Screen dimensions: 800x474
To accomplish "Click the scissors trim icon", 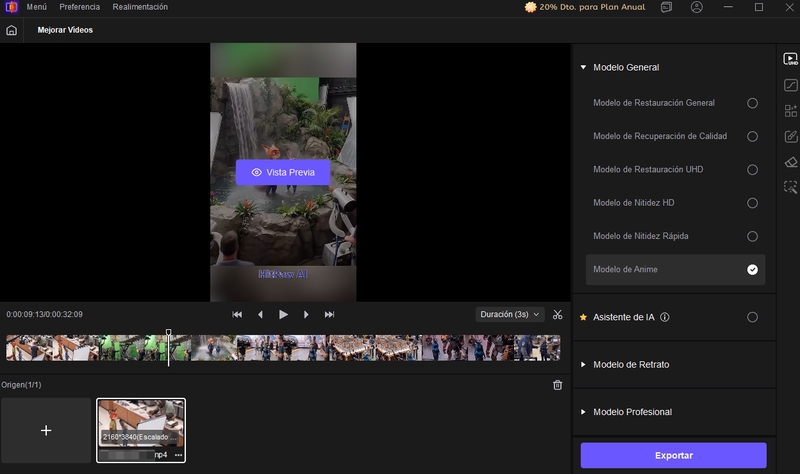I will [557, 314].
